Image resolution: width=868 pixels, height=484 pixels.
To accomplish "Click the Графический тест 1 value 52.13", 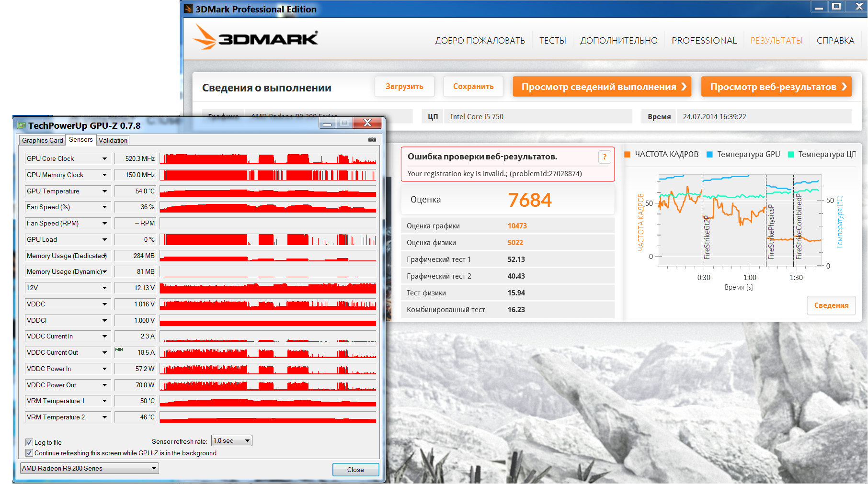I will click(x=516, y=259).
